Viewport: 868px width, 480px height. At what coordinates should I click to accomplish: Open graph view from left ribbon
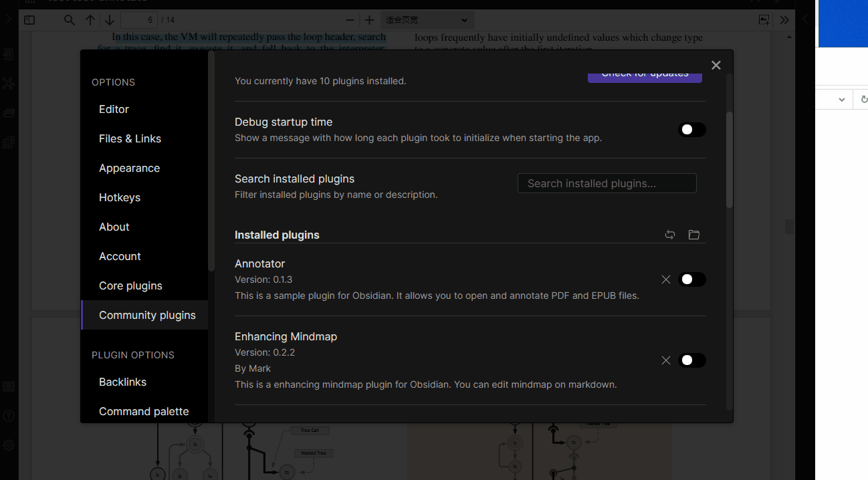(8, 83)
